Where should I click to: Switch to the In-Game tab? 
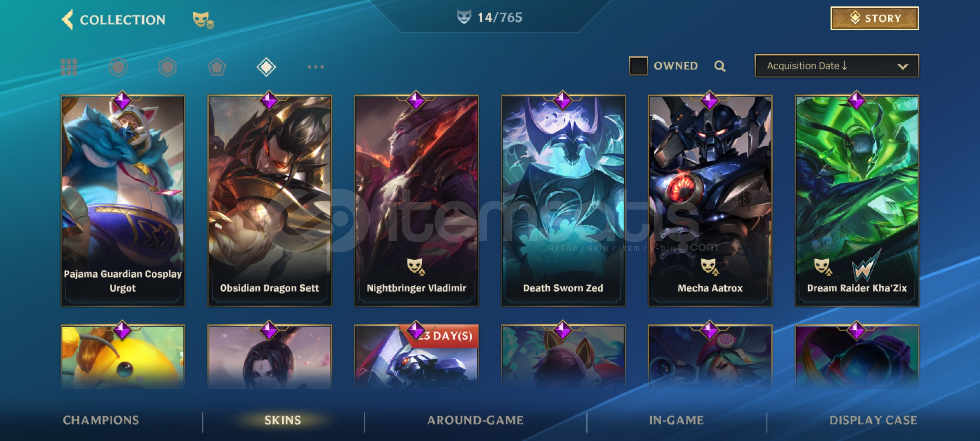tap(676, 420)
